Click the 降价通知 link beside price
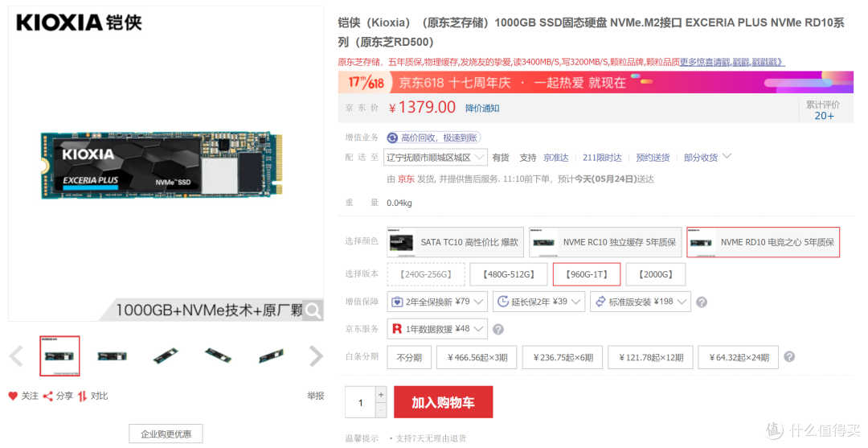Viewport: 868px width, 448px height. [x=482, y=108]
